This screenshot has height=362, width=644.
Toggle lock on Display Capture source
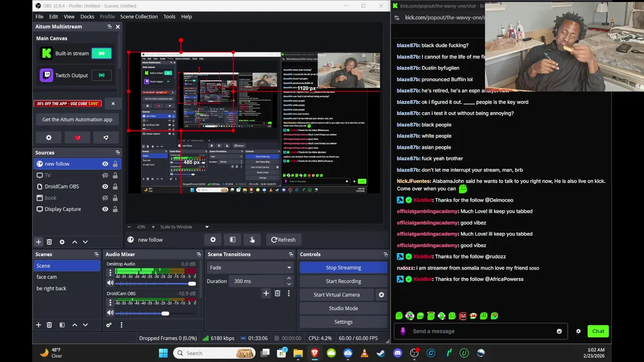115,209
